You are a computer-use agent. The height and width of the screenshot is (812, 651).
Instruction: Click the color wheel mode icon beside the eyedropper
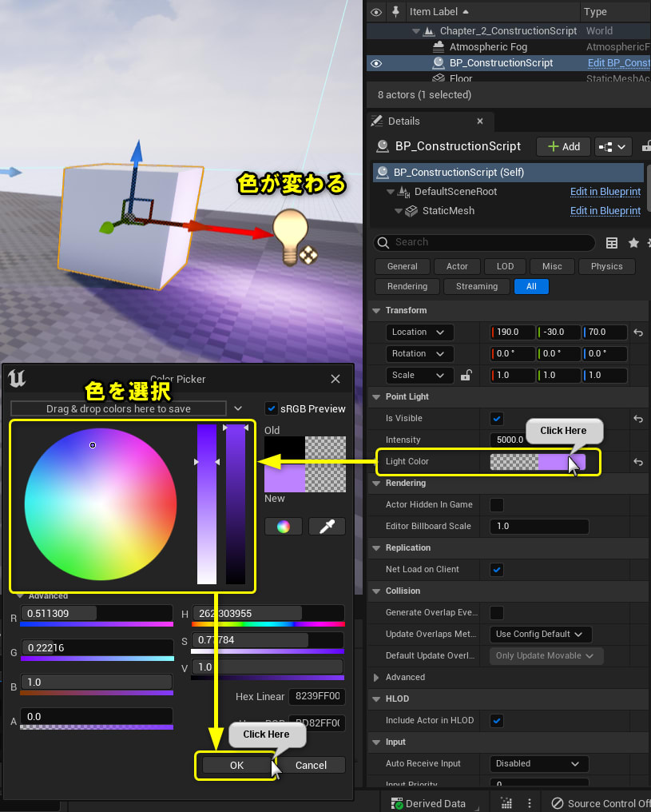[x=284, y=526]
